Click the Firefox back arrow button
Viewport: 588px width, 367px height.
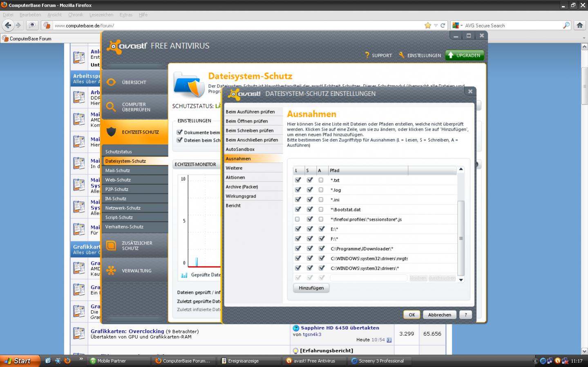(x=8, y=25)
